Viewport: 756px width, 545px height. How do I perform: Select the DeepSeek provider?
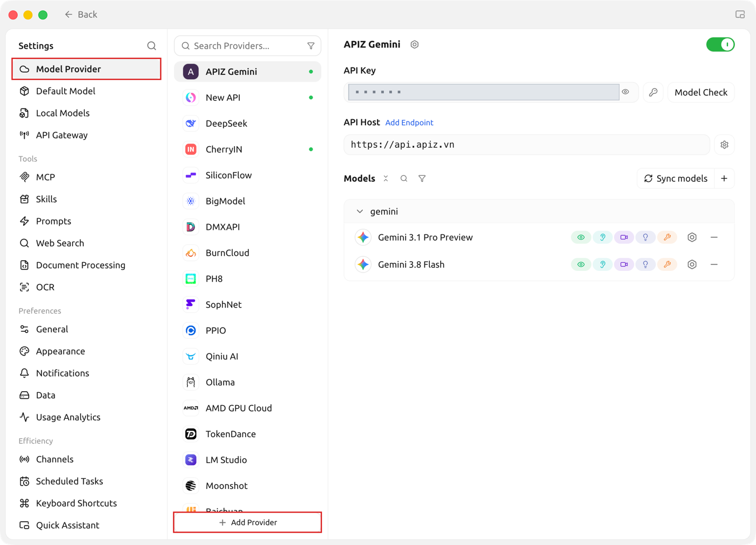point(248,124)
